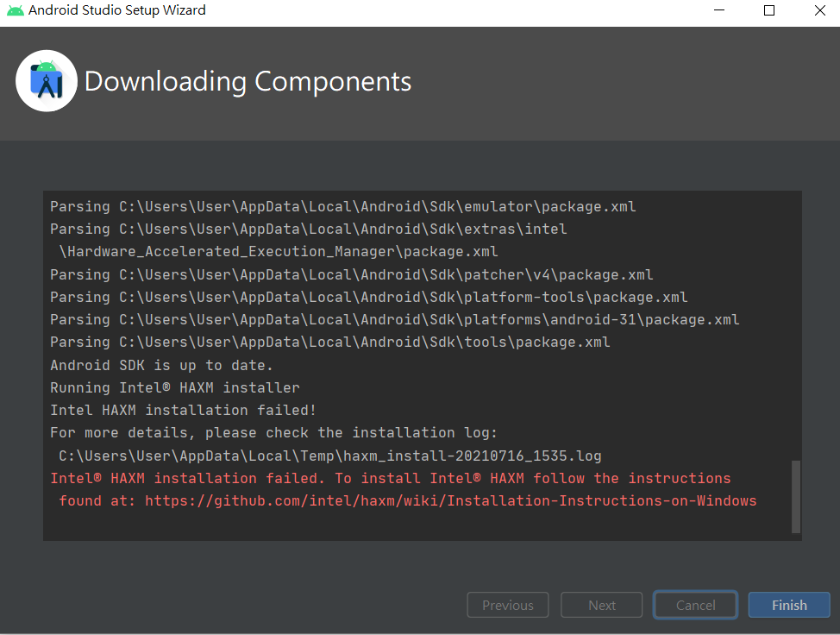
Task: Click the Android icon in the title bar
Action: [16, 11]
